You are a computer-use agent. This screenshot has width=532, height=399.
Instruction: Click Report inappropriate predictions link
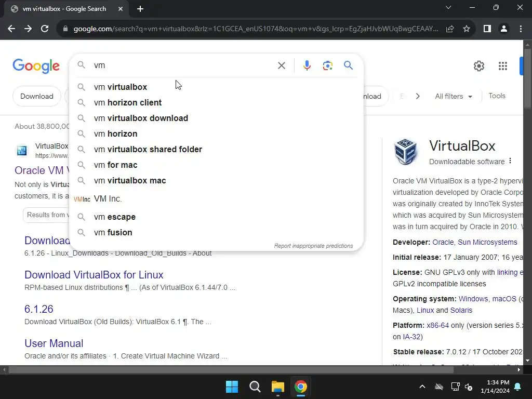313,246
